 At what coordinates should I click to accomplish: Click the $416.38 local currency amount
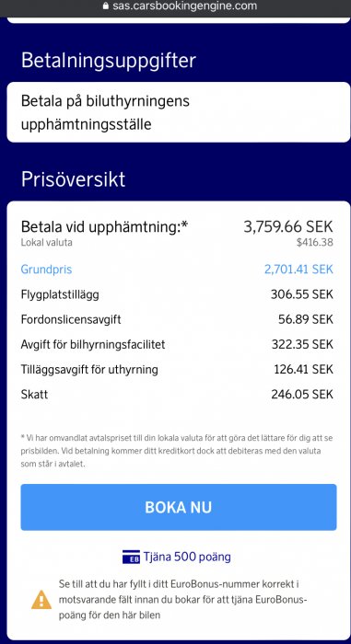315,242
